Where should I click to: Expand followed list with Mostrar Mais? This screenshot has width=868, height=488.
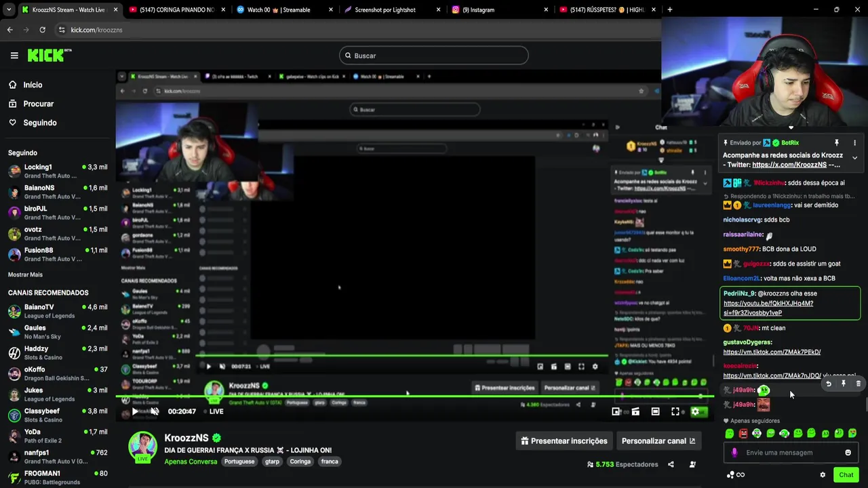pos(25,274)
